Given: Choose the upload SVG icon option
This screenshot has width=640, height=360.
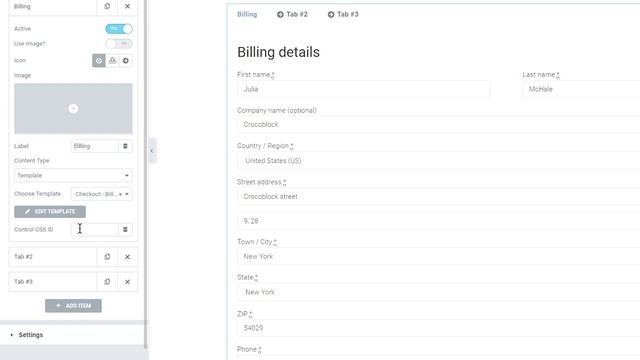Looking at the screenshot, I should [112, 60].
